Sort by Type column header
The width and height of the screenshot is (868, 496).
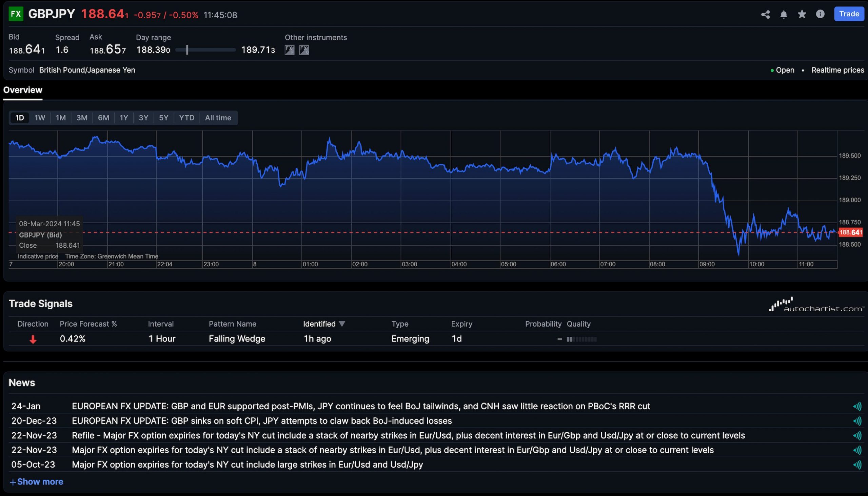tap(400, 324)
